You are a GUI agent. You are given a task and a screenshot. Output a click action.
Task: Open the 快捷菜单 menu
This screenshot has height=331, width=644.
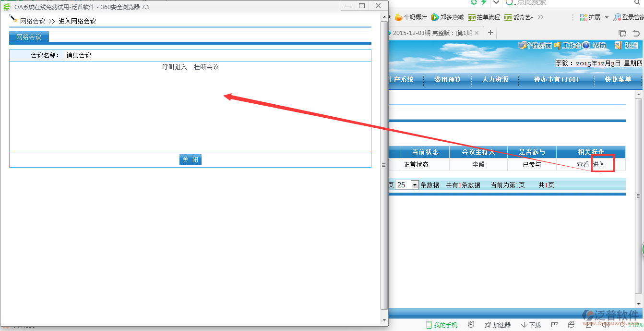click(x=618, y=80)
